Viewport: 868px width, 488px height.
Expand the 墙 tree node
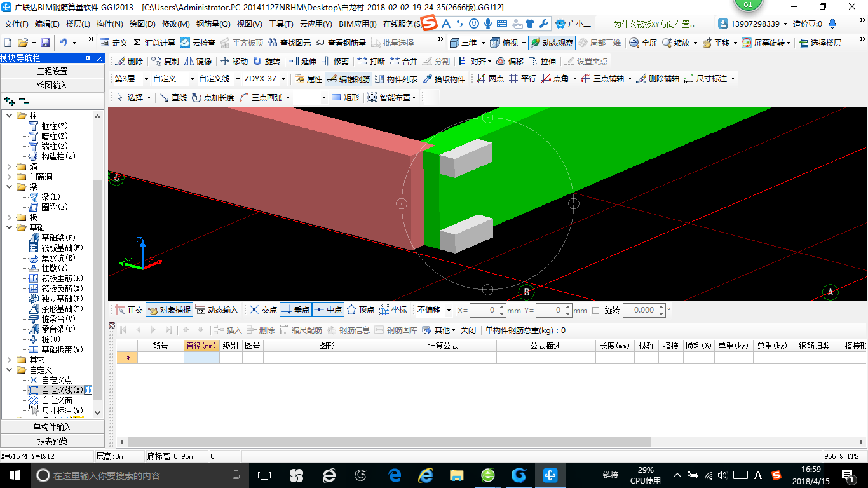click(10, 166)
